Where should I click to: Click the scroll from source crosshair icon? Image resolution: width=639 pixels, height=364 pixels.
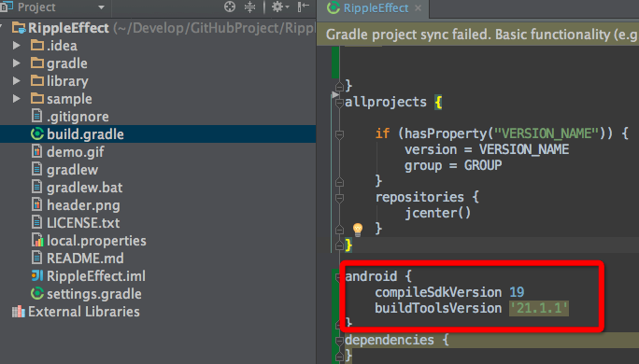coord(230,7)
